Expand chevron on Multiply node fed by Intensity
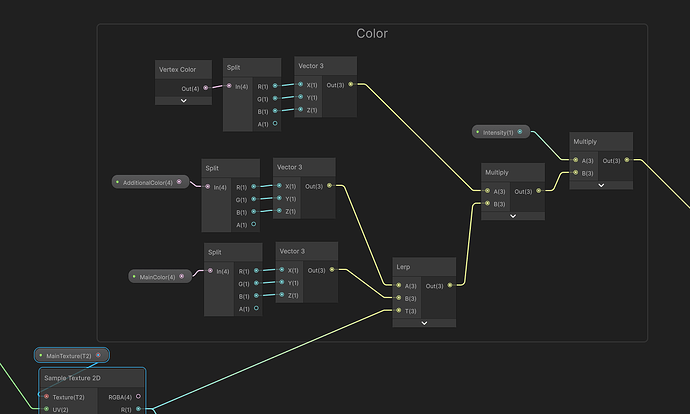The width and height of the screenshot is (690, 414). 601,185
